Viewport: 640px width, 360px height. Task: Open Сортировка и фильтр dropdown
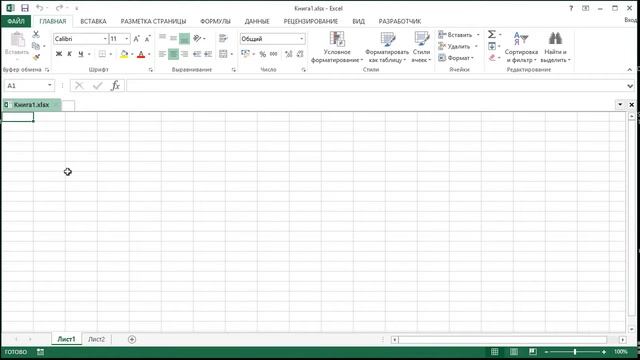[521, 47]
